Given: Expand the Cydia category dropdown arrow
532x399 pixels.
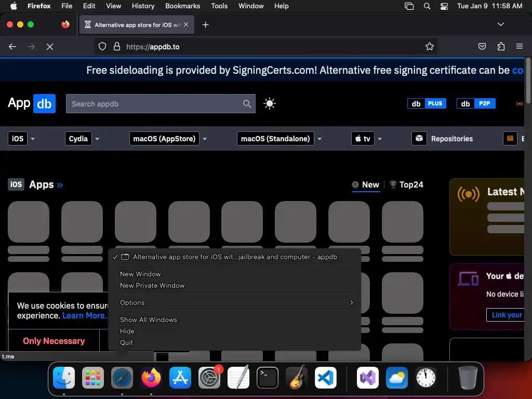Looking at the screenshot, I should click(97, 139).
